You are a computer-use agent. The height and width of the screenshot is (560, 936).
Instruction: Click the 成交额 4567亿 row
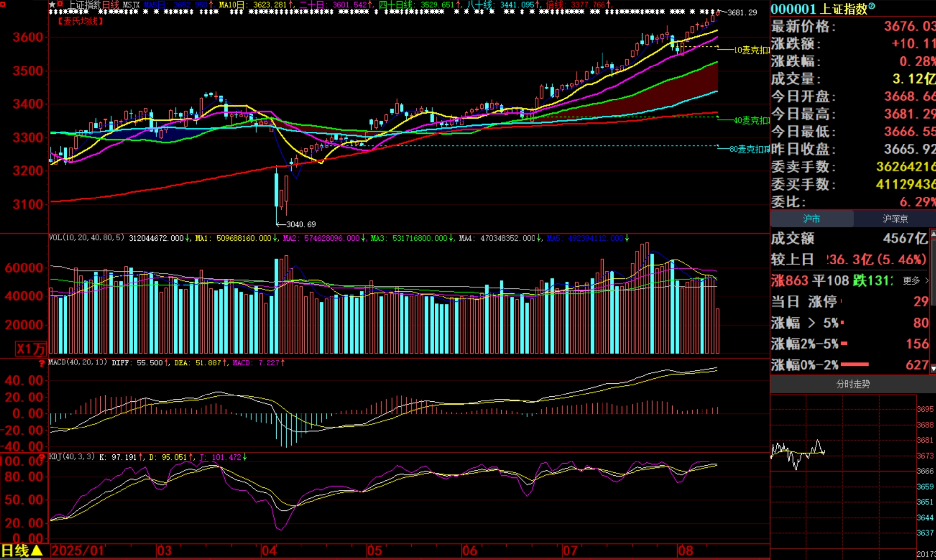tap(850, 238)
